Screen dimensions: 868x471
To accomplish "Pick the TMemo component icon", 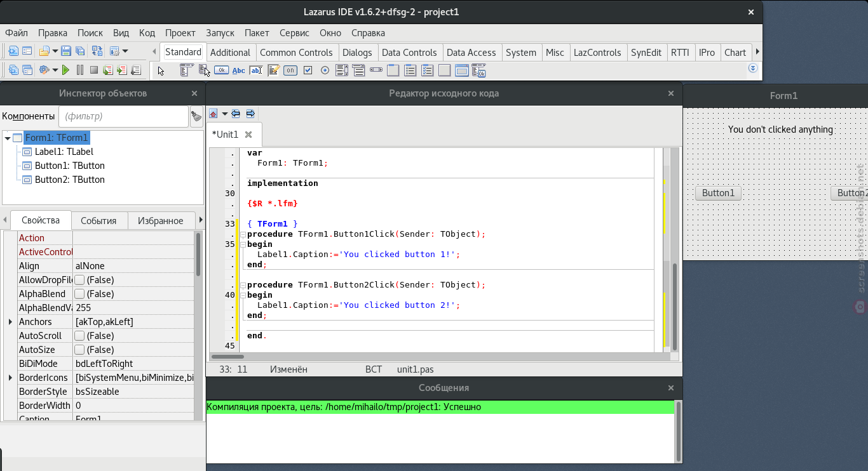I will click(x=273, y=70).
